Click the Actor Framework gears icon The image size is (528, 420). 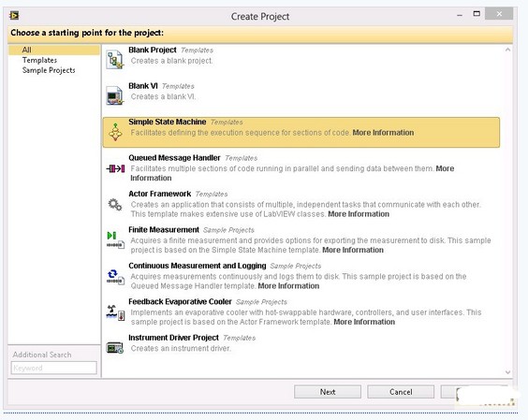click(115, 204)
